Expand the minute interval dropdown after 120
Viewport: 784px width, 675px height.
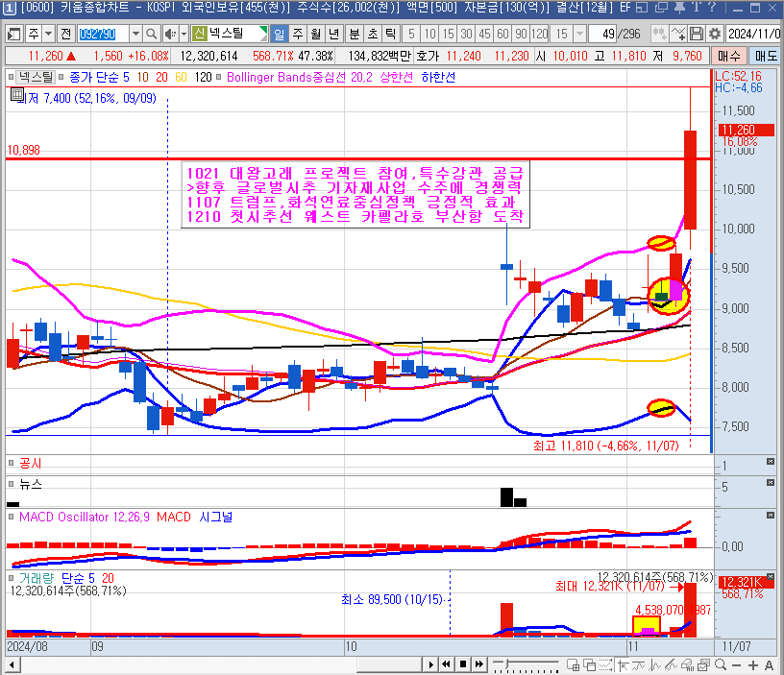pyautogui.click(x=577, y=34)
